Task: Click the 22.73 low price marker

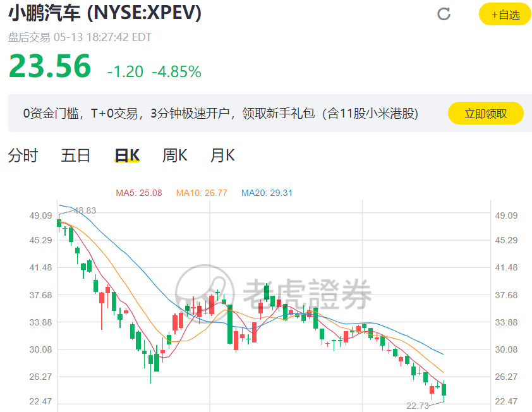Action: pos(418,406)
